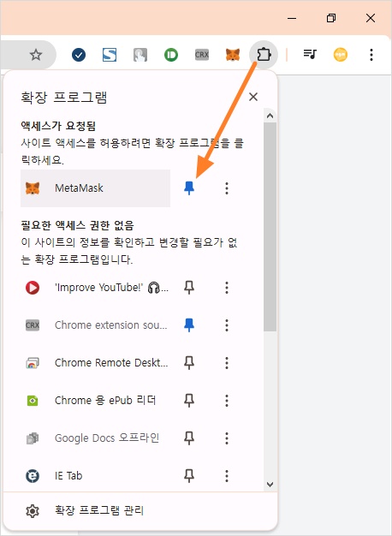The width and height of the screenshot is (392, 536).
Task: Open 확장 프로그램 관리 settings
Action: tap(140, 510)
